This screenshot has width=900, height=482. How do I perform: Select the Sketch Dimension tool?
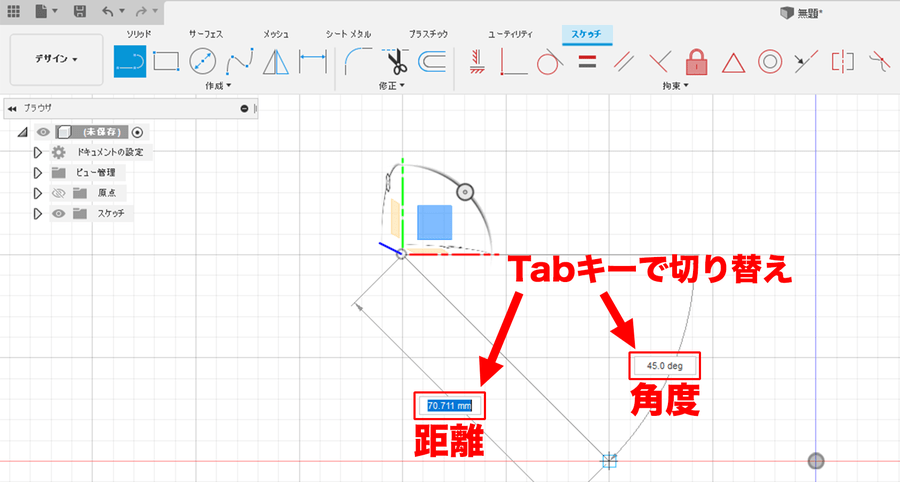(313, 61)
